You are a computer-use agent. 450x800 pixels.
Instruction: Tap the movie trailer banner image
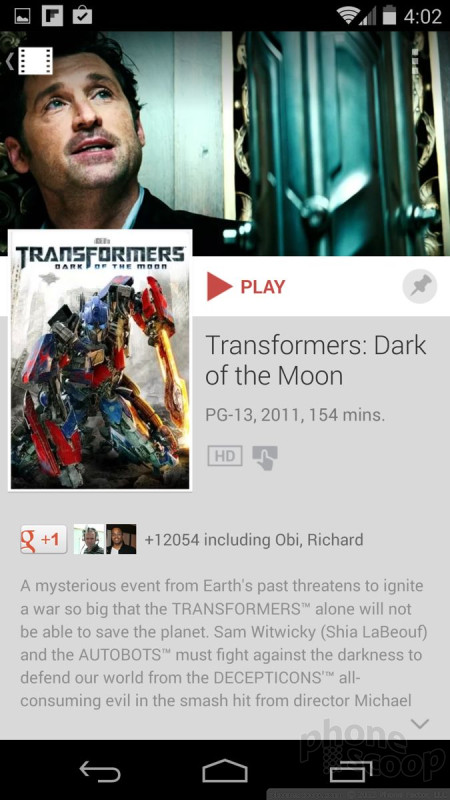225,143
